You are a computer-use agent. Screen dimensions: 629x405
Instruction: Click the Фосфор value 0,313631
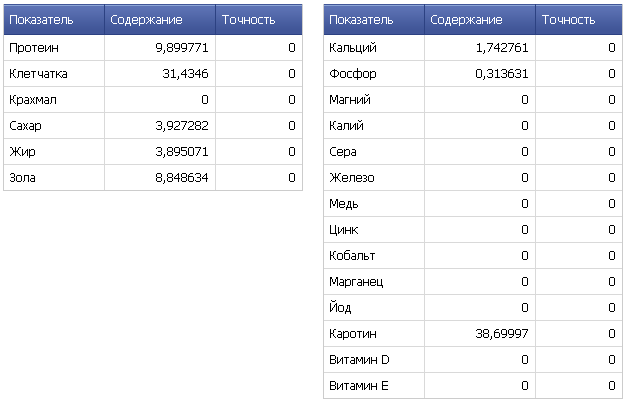(x=502, y=74)
